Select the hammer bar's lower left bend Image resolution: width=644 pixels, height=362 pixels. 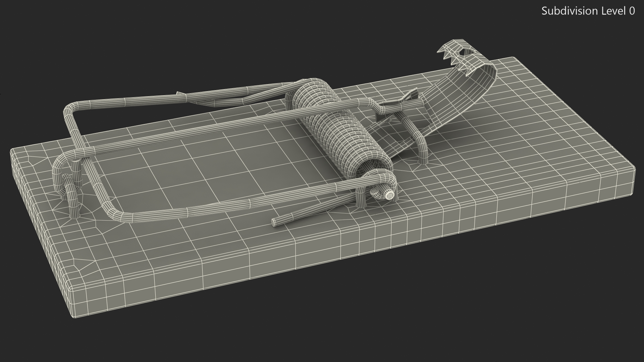pyautogui.click(x=114, y=212)
